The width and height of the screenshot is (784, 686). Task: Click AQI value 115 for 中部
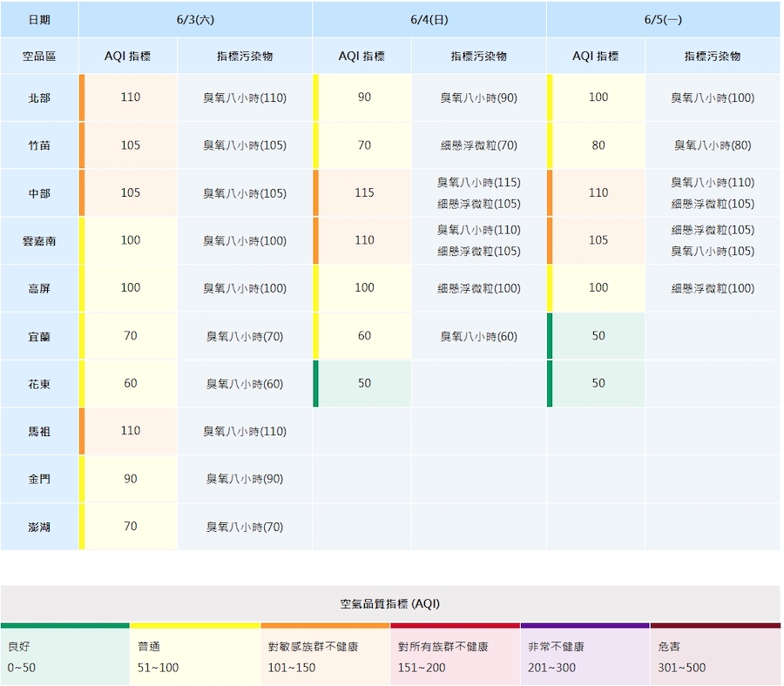point(364,193)
